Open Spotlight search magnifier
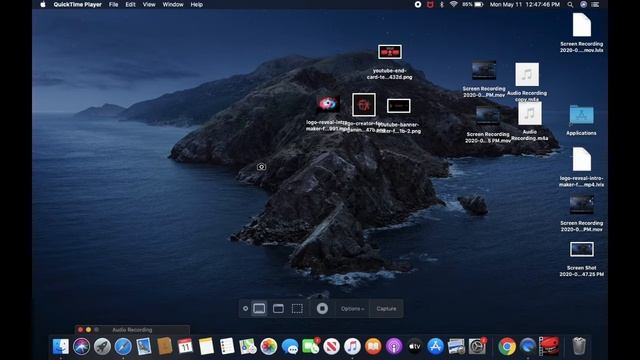 click(570, 4)
